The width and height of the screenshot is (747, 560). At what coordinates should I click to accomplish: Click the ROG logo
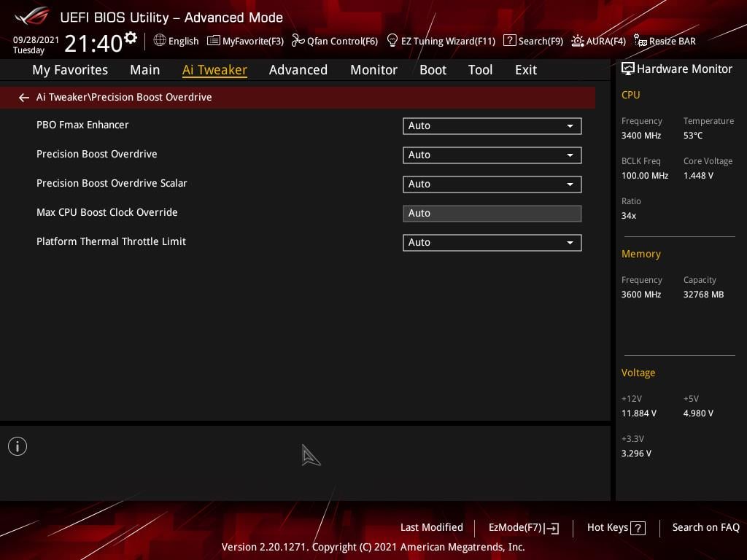click(31, 16)
